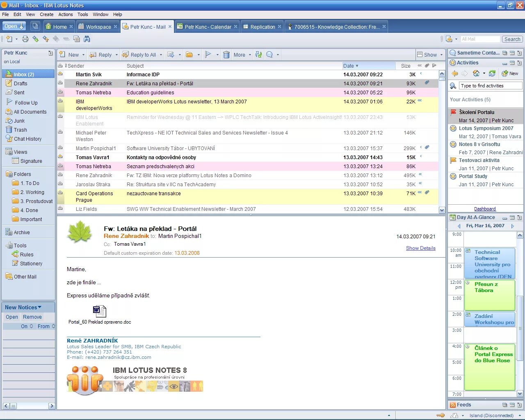Image resolution: width=525 pixels, height=420 pixels.
Task: Click the Show Details link
Action: coord(421,248)
